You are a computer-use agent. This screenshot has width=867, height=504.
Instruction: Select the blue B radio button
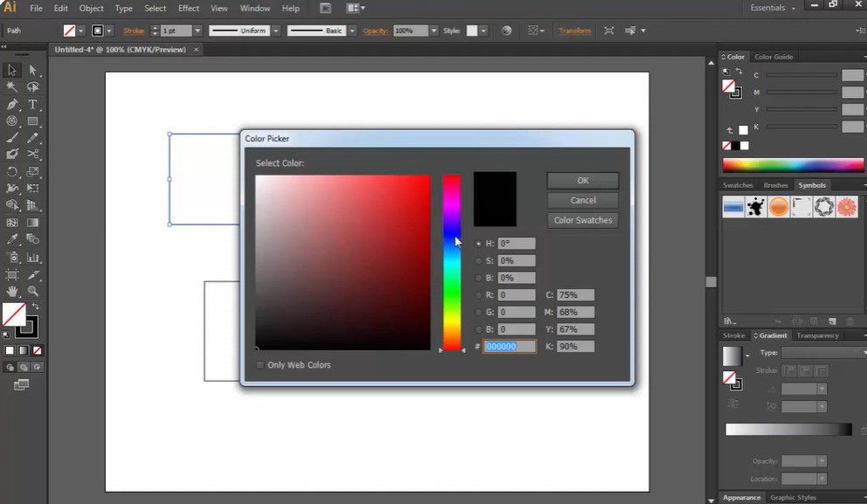pos(479,329)
